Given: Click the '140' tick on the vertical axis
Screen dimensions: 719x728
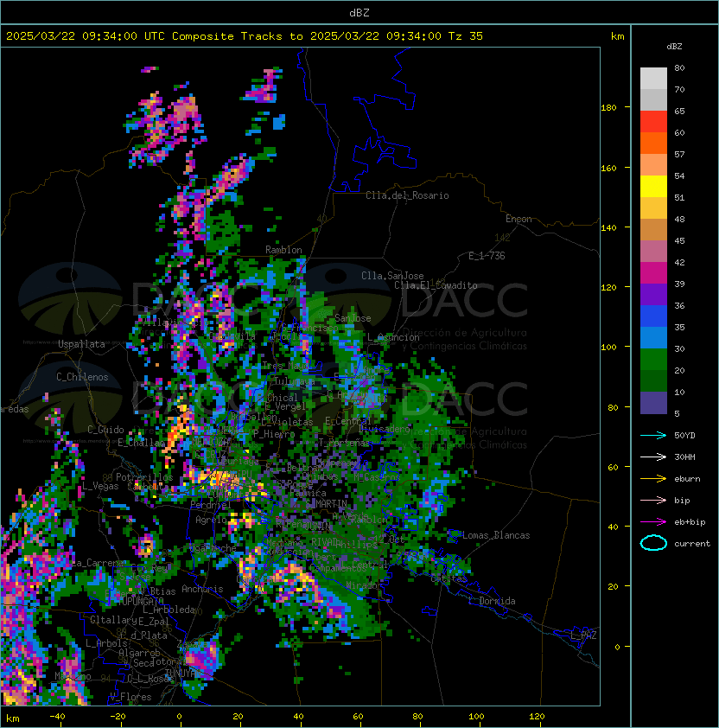Looking at the screenshot, I should pyautogui.click(x=608, y=227).
